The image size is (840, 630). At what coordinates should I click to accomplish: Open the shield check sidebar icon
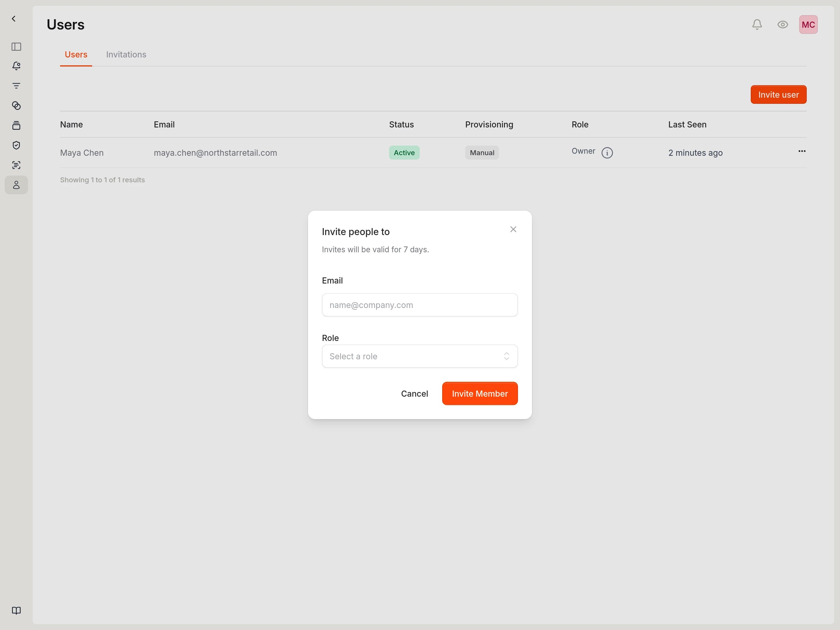click(16, 145)
